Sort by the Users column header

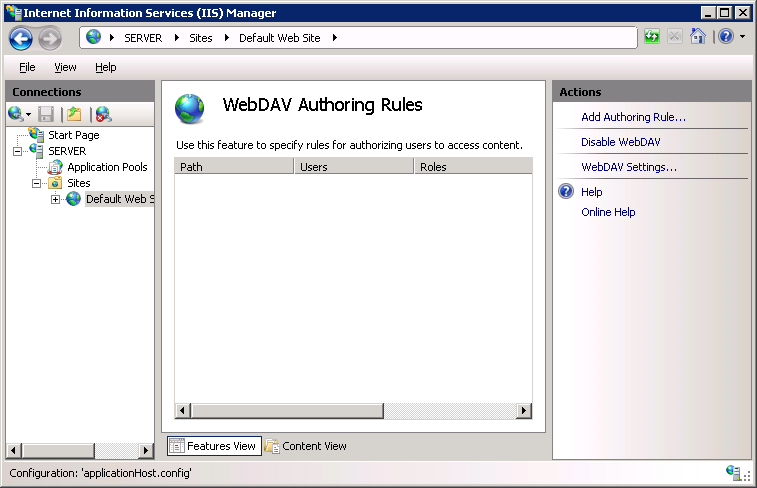pyautogui.click(x=354, y=167)
